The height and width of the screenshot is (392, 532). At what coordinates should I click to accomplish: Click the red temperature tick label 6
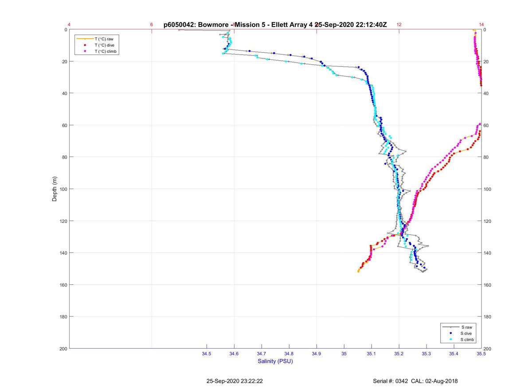pos(152,25)
